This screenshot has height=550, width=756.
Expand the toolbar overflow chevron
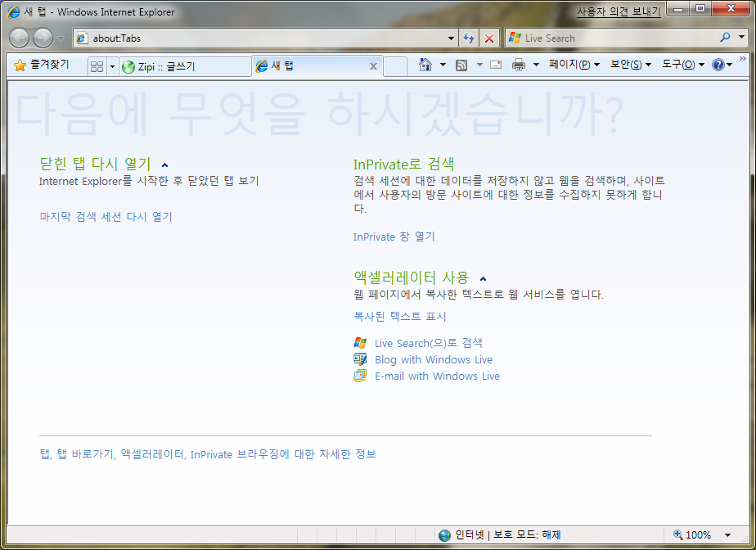[x=743, y=59]
